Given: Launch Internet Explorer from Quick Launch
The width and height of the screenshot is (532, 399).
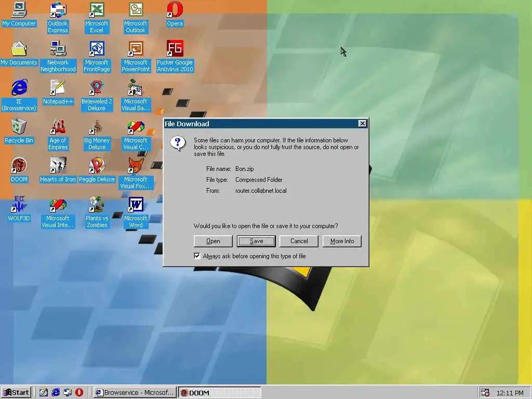Looking at the screenshot, I should [x=55, y=393].
